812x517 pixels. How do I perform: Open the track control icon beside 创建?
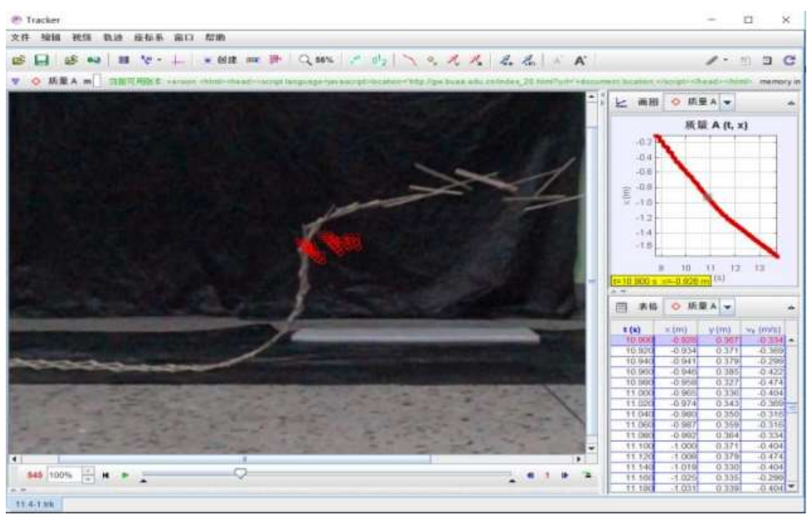pyautogui.click(x=253, y=60)
